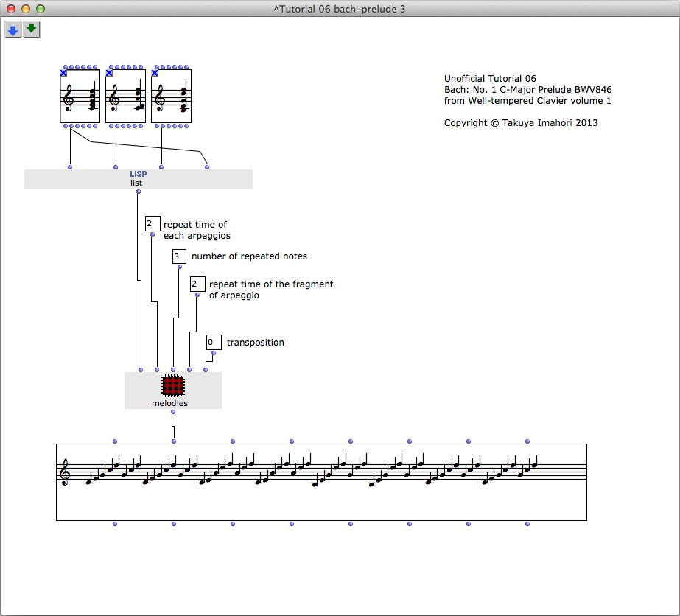The image size is (680, 616).
Task: Click the green down-arrow toolbar button
Action: (31, 29)
